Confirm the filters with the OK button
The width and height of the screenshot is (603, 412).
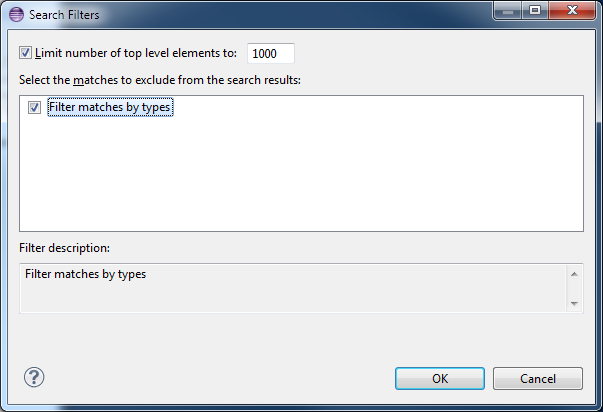[440, 379]
